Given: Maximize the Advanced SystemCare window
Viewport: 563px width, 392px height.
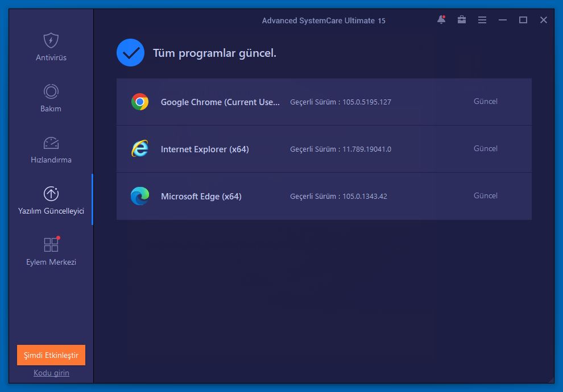Looking at the screenshot, I should (x=523, y=20).
